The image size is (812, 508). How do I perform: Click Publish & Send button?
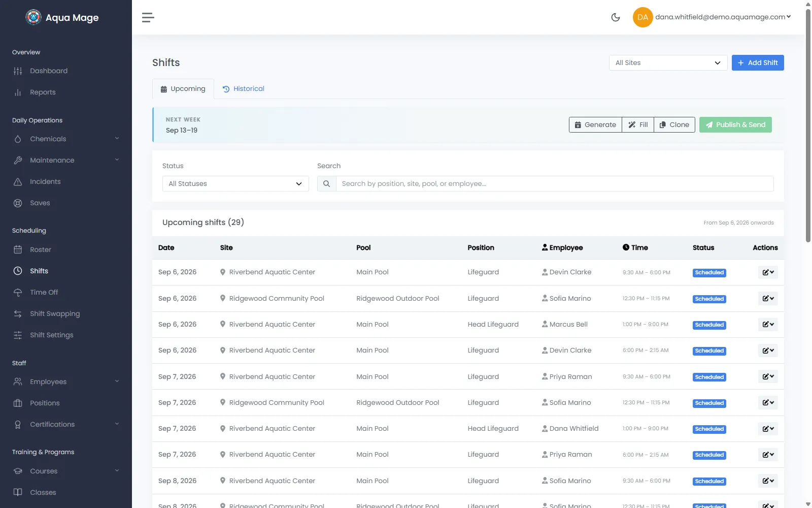point(735,125)
